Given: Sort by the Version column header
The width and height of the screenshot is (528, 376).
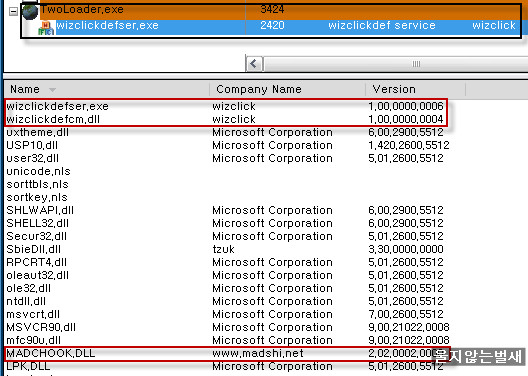Looking at the screenshot, I should coord(416,89).
